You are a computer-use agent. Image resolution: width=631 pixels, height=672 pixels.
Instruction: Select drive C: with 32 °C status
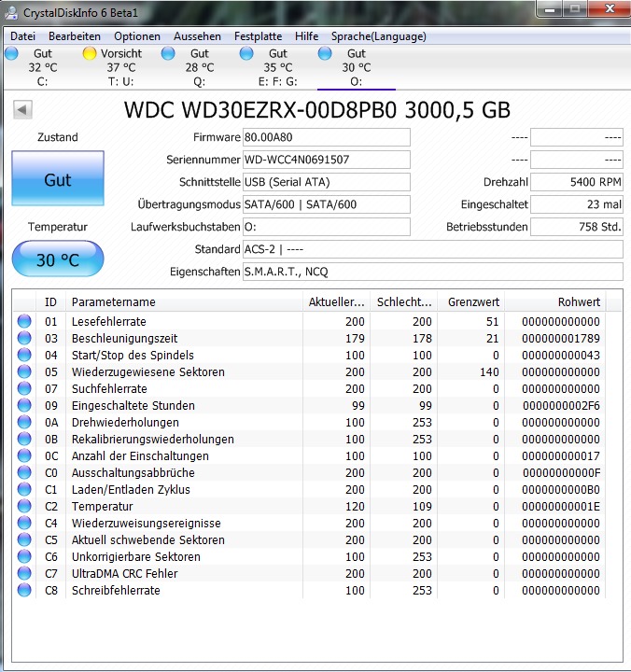(42, 67)
